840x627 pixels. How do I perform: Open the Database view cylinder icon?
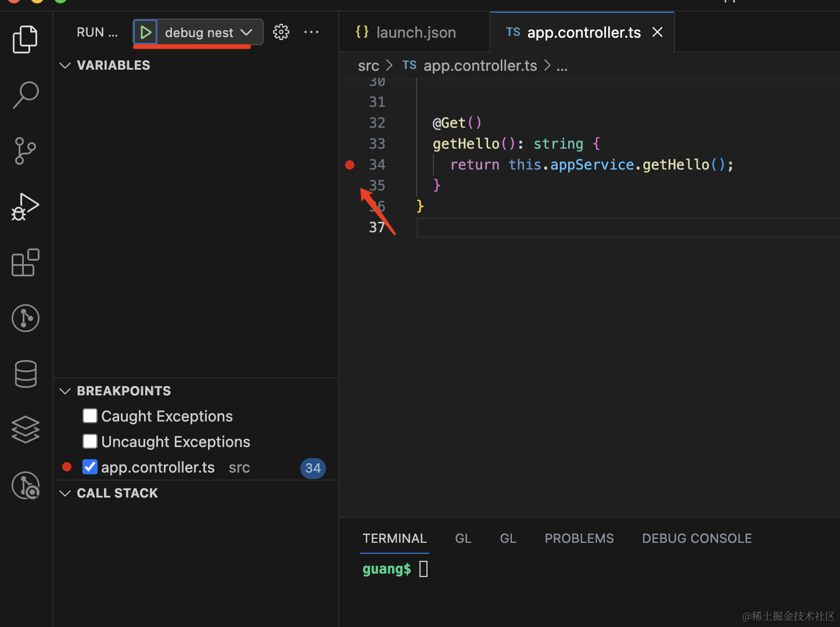point(26,374)
